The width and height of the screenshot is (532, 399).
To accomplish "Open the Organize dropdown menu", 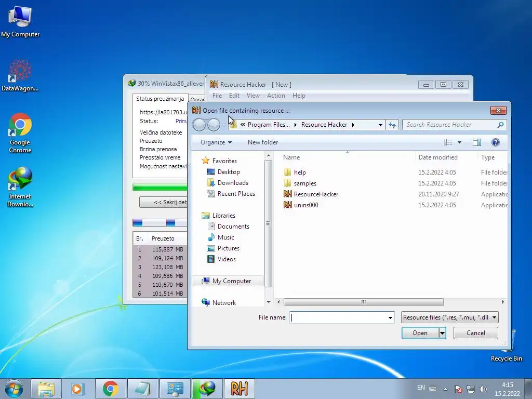I will pos(216,142).
